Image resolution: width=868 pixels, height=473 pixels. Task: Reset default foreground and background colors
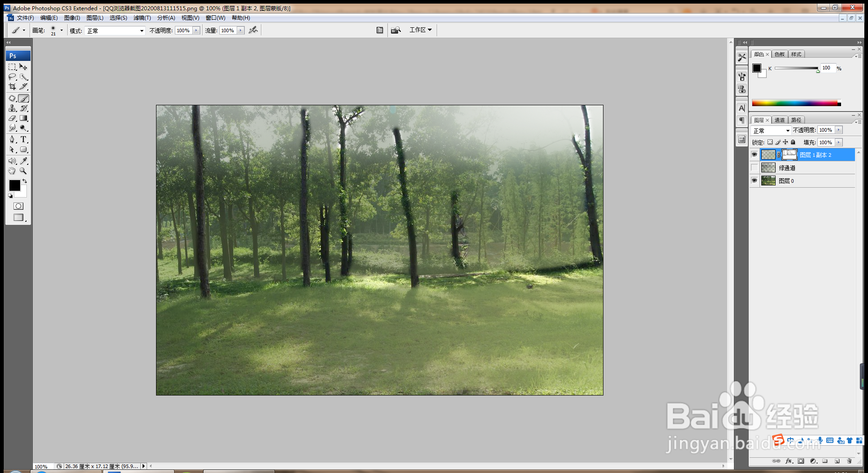pyautogui.click(x=10, y=196)
